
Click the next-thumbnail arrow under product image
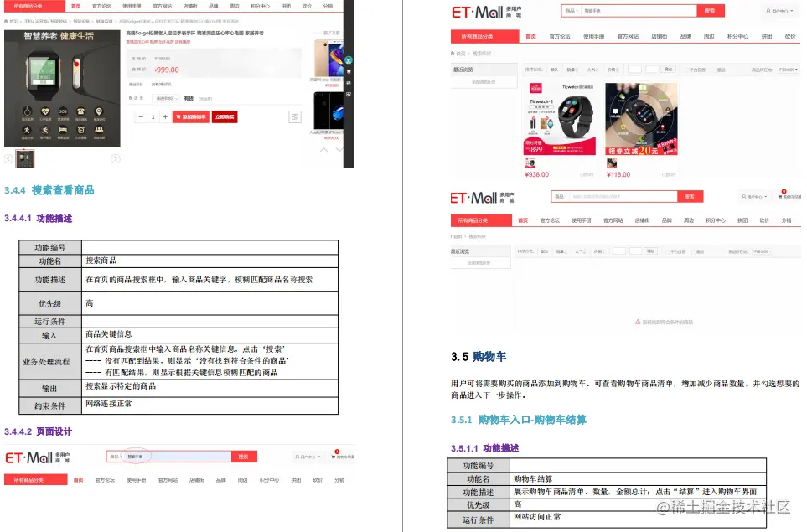coord(116,159)
